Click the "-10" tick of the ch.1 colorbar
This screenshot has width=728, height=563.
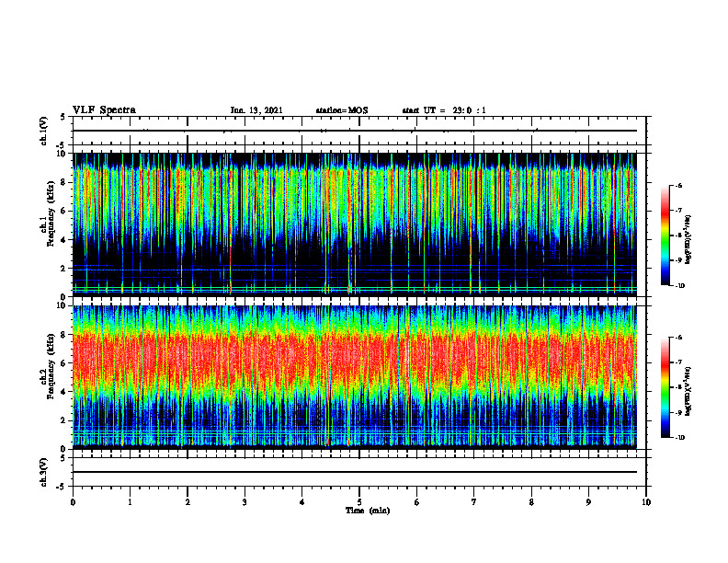679,286
